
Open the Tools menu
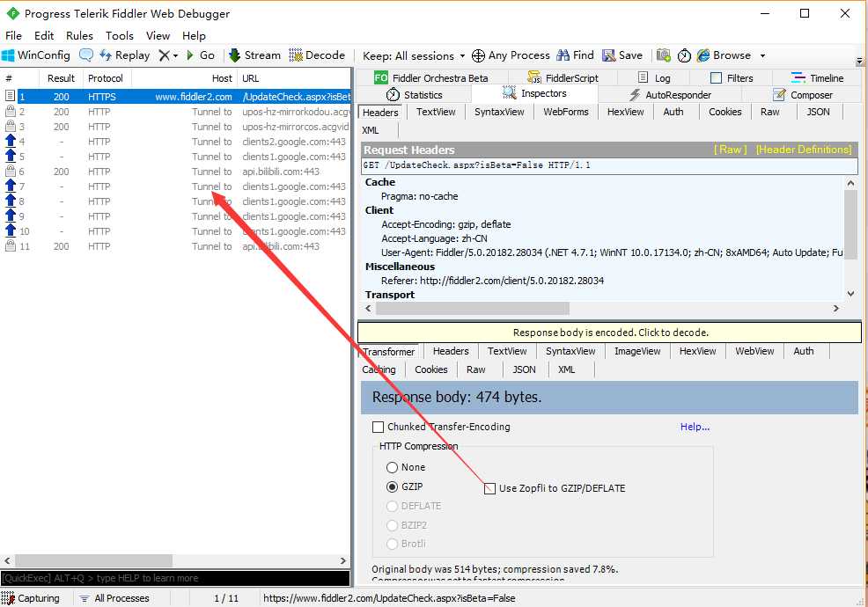click(x=120, y=35)
